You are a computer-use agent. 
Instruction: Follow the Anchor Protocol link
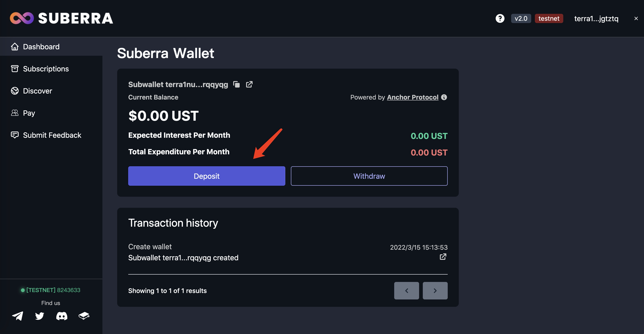tap(412, 97)
